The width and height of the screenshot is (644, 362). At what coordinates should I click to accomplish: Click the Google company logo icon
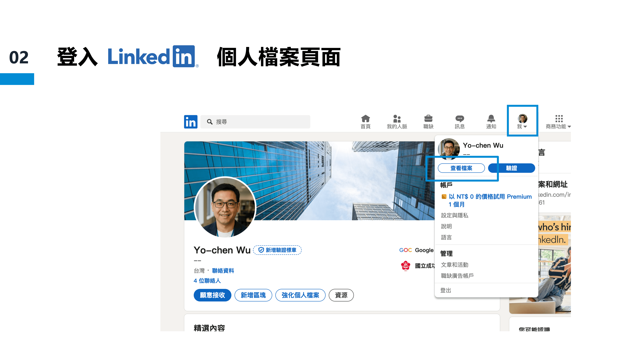coord(405,250)
